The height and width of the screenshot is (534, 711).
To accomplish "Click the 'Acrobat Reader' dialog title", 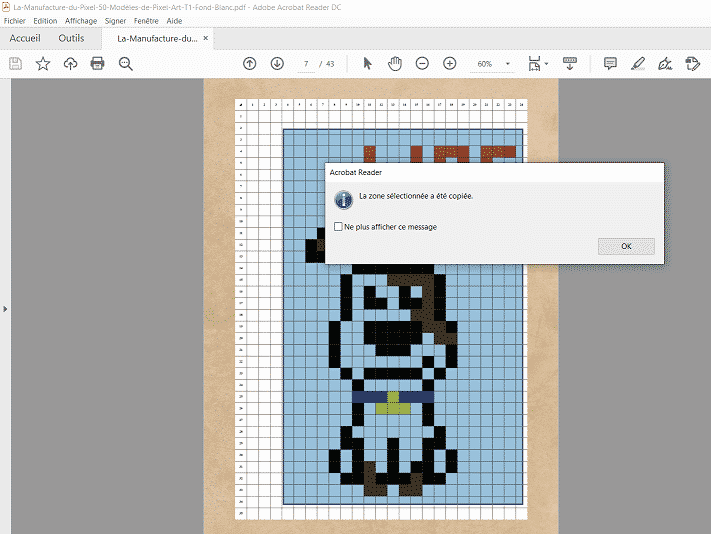I will tap(356, 172).
